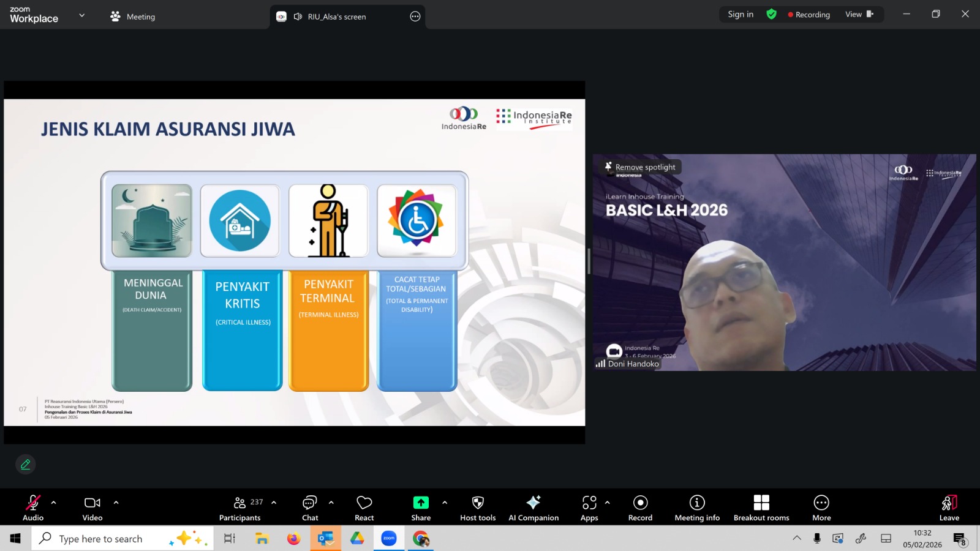Open Breakout rooms
980x551 pixels.
click(761, 508)
